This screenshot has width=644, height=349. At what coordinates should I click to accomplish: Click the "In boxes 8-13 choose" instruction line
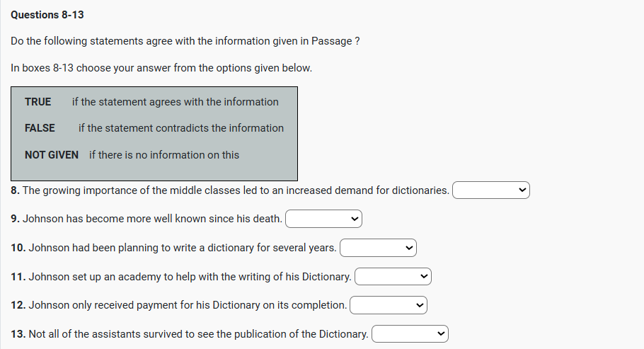tap(161, 68)
